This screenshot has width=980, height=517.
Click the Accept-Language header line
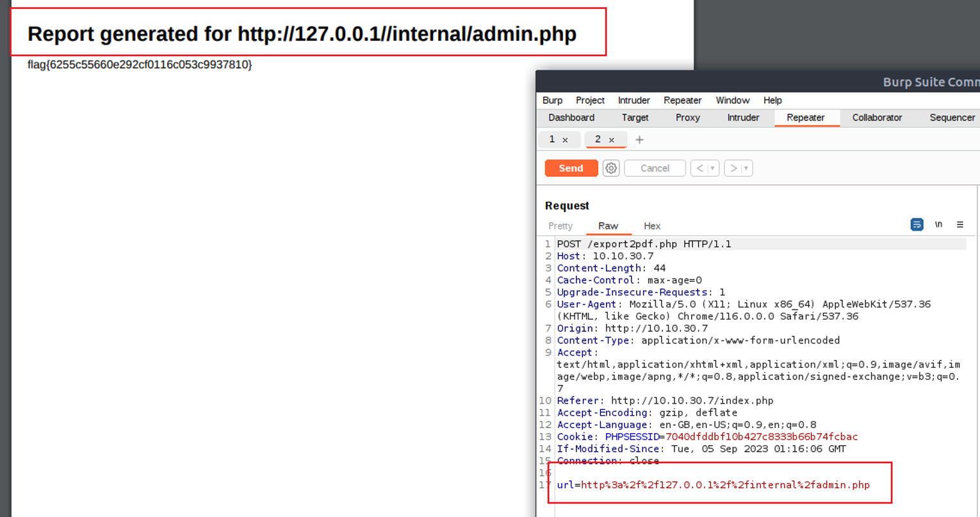tap(687, 425)
